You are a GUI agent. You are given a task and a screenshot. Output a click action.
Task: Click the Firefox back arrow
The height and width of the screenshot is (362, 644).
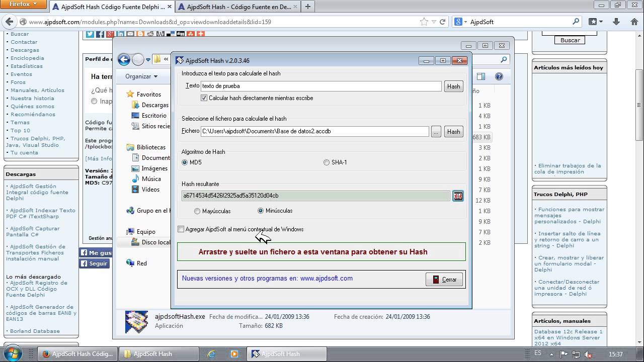[9, 22]
